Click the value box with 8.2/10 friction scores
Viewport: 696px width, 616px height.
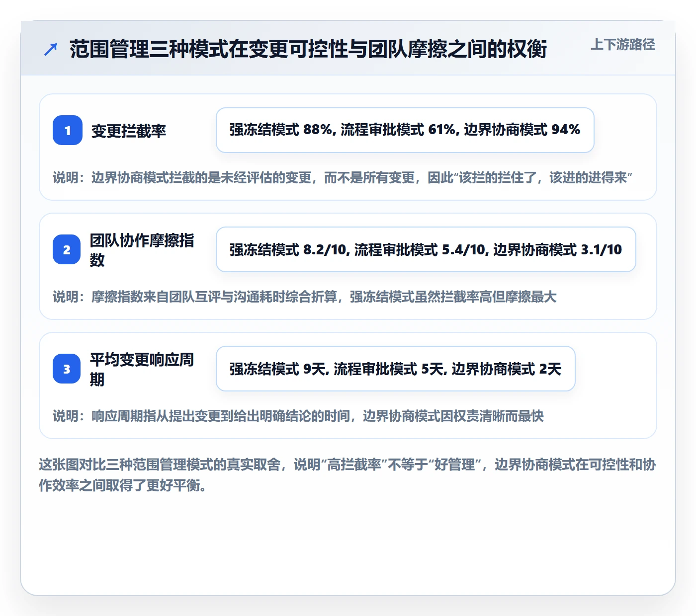click(x=426, y=249)
